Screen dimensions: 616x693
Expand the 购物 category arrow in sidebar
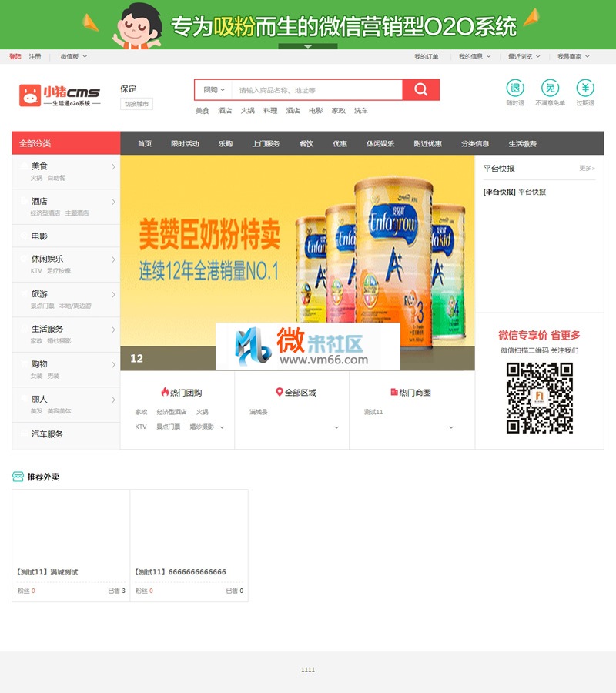pos(113,365)
